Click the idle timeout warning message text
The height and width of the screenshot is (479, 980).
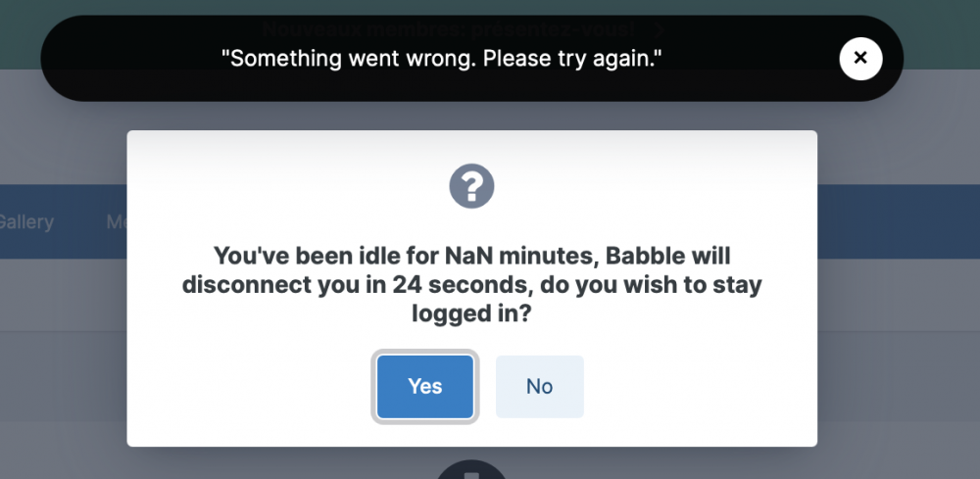click(471, 285)
